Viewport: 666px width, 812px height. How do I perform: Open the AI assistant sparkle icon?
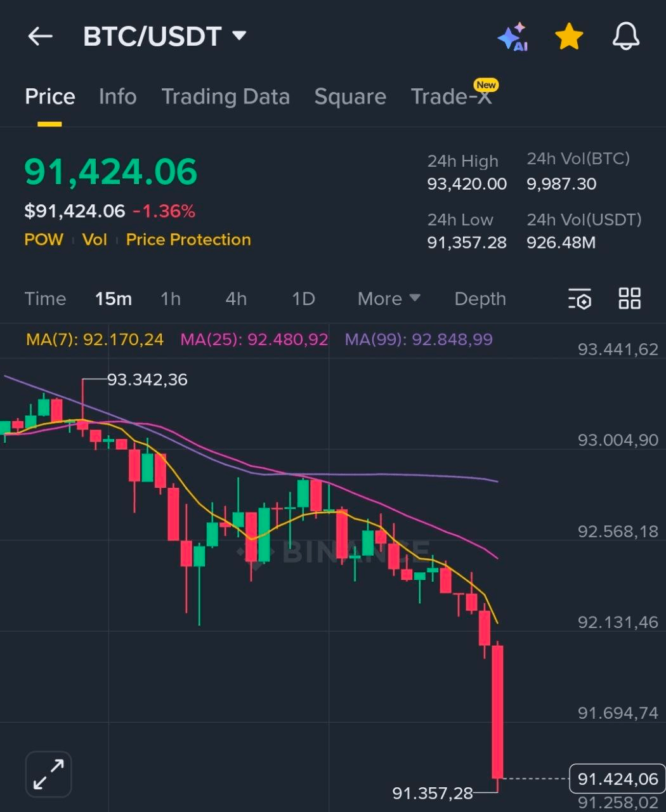[513, 37]
